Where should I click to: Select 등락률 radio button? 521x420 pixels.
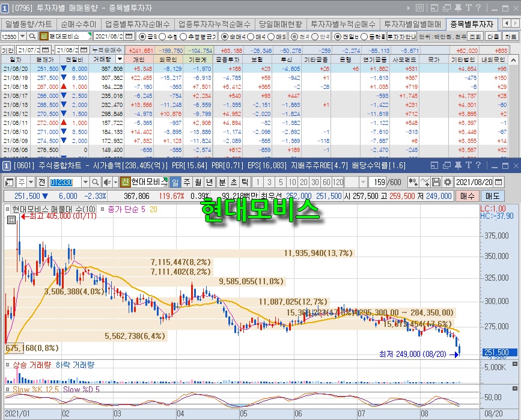(364, 37)
